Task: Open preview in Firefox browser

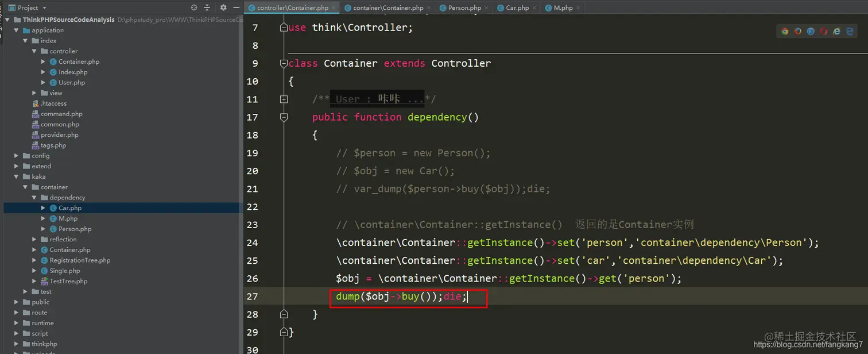Action: [x=798, y=32]
